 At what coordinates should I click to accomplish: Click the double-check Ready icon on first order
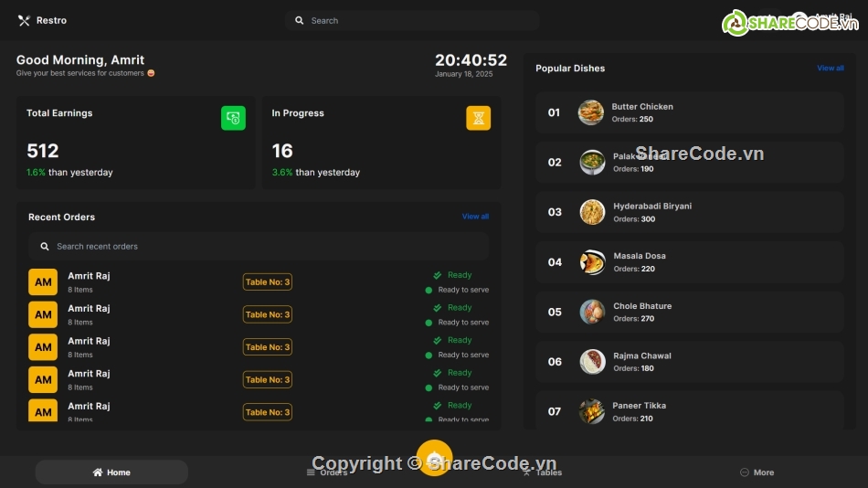pyautogui.click(x=438, y=275)
